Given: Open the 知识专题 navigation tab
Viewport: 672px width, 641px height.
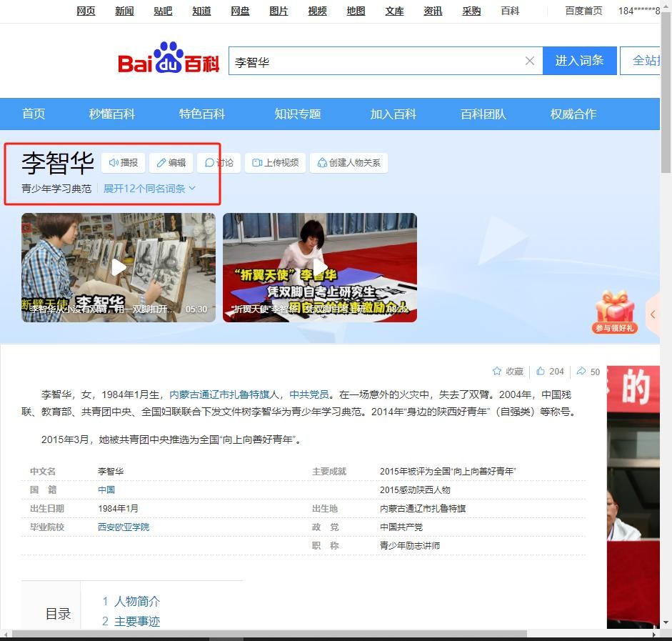Looking at the screenshot, I should click(298, 114).
